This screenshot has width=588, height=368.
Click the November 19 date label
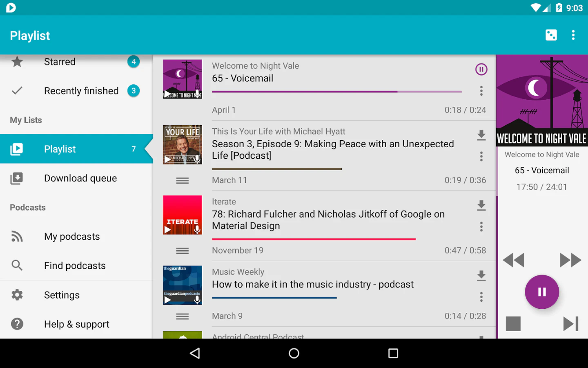(238, 250)
